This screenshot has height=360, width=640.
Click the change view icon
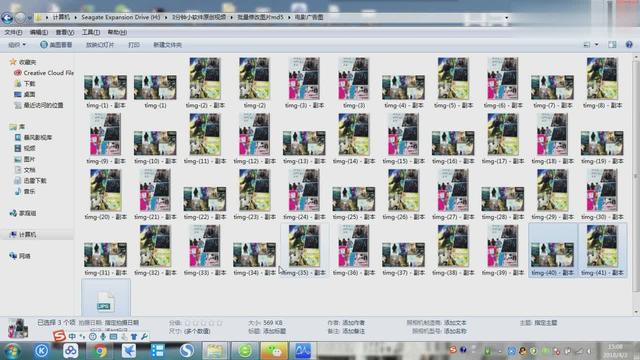pos(587,44)
